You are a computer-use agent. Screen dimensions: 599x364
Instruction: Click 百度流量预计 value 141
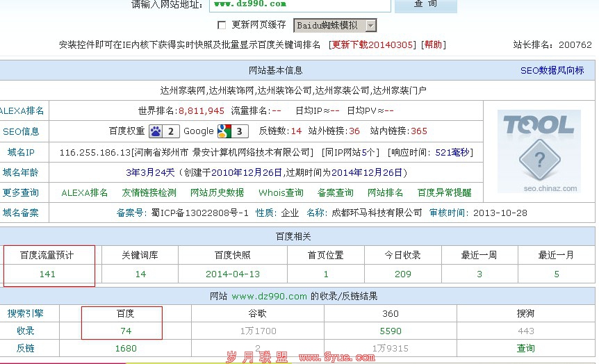tap(47, 274)
